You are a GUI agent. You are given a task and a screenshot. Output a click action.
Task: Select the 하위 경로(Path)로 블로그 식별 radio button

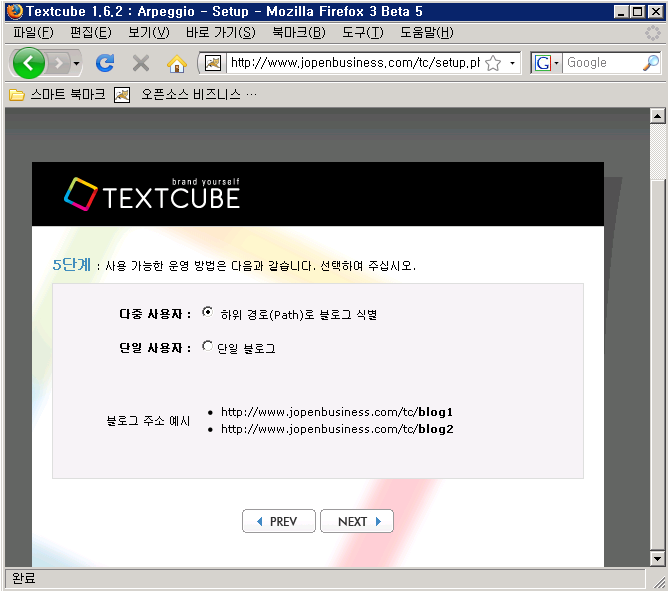point(207,312)
